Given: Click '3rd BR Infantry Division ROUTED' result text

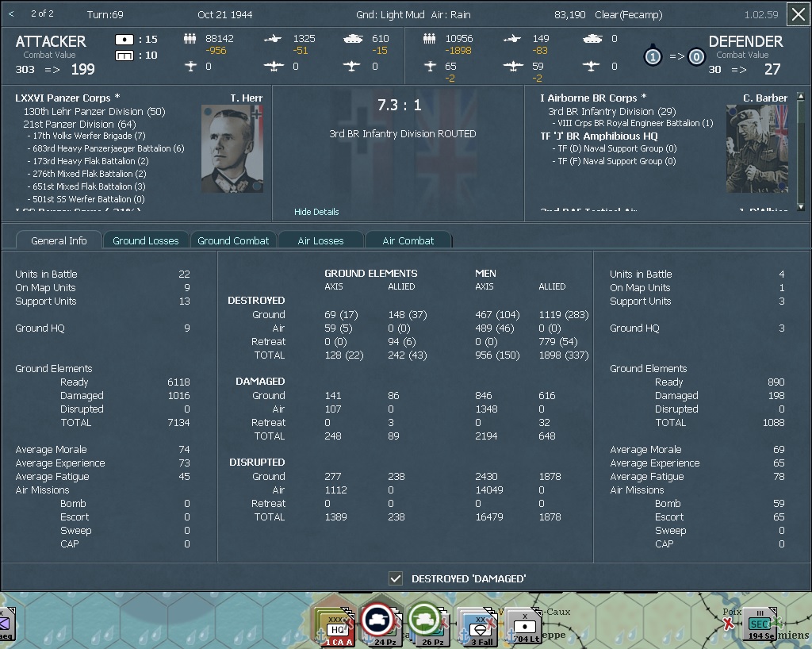Looking at the screenshot, I should pos(402,133).
